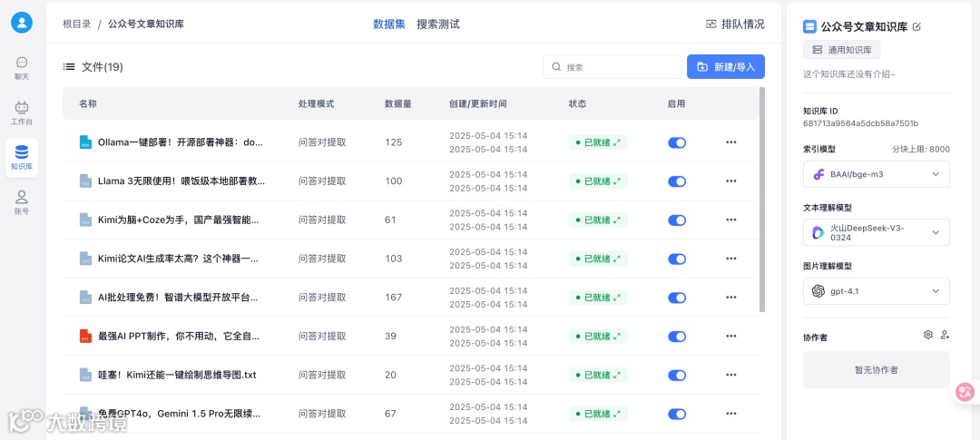This screenshot has height=440, width=980.
Task: Click the 处理模式 column header
Action: coord(317,103)
